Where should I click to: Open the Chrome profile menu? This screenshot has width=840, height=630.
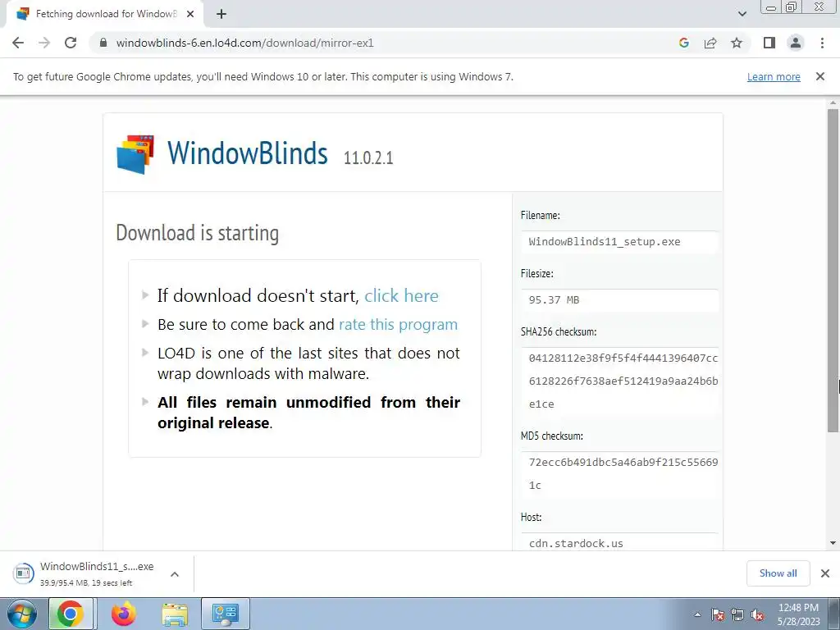coord(796,43)
